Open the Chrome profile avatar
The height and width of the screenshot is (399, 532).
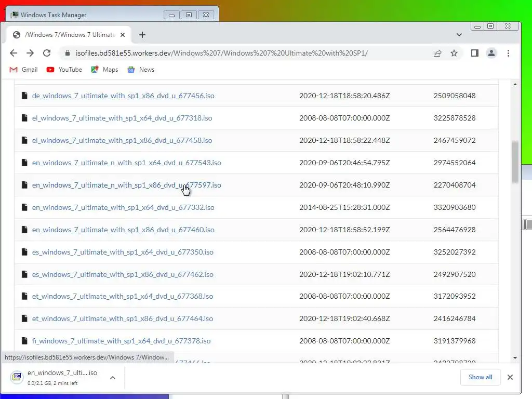(491, 54)
